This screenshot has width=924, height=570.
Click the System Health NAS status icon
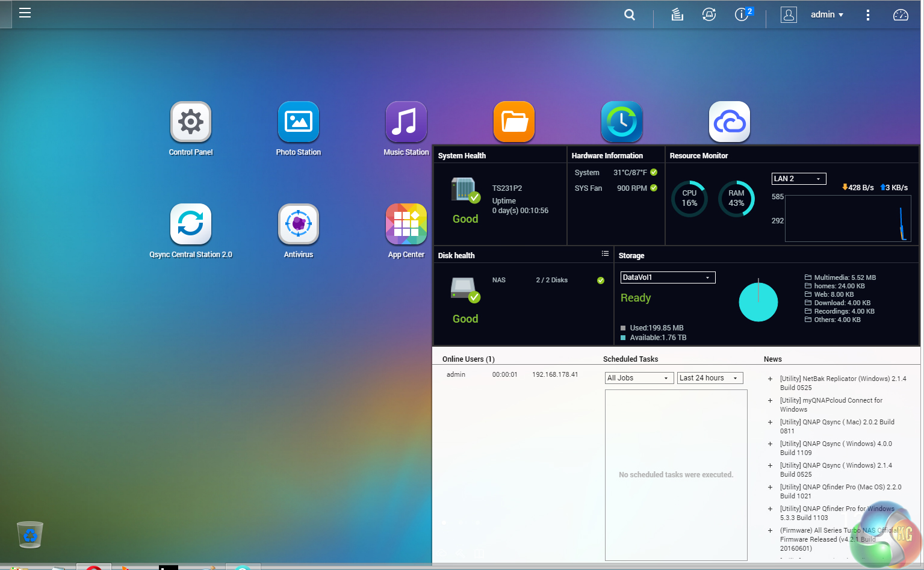click(x=465, y=190)
